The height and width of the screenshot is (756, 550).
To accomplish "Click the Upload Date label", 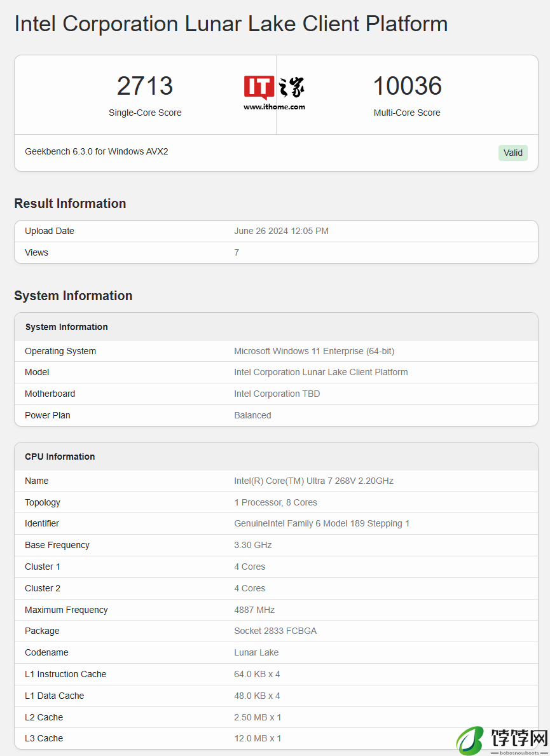I will pos(49,231).
